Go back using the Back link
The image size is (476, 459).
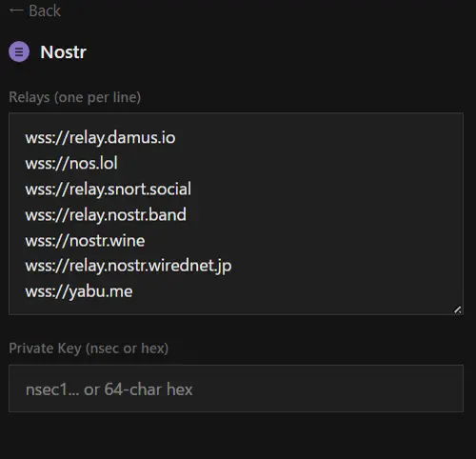coord(35,10)
